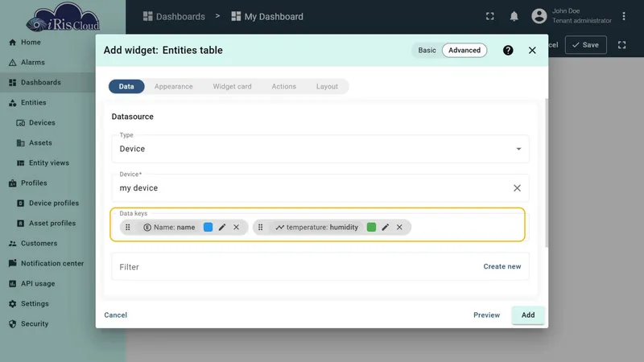Image resolution: width=644 pixels, height=362 pixels.
Task: Grab the drag handle of Name key
Action: tap(128, 227)
